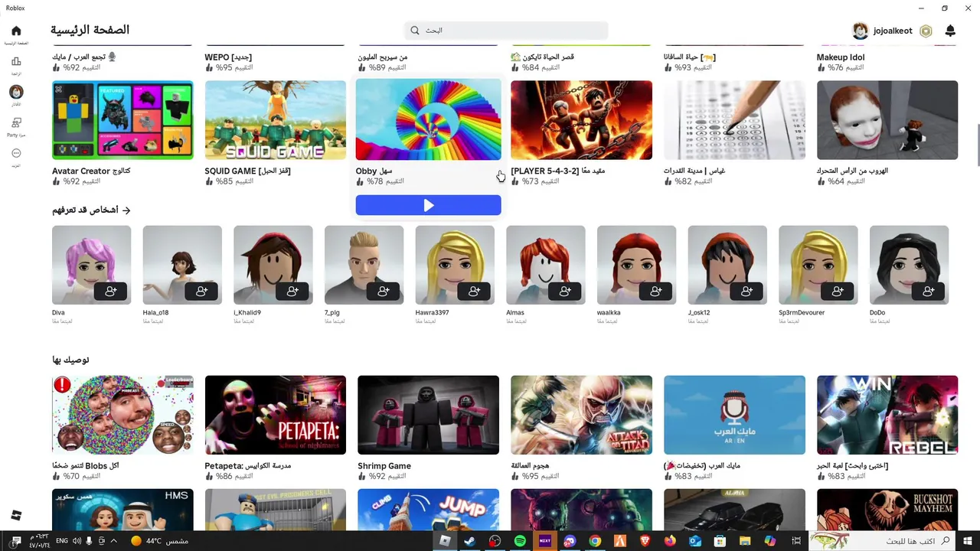Click the search magnifier icon
980x551 pixels.
[415, 31]
